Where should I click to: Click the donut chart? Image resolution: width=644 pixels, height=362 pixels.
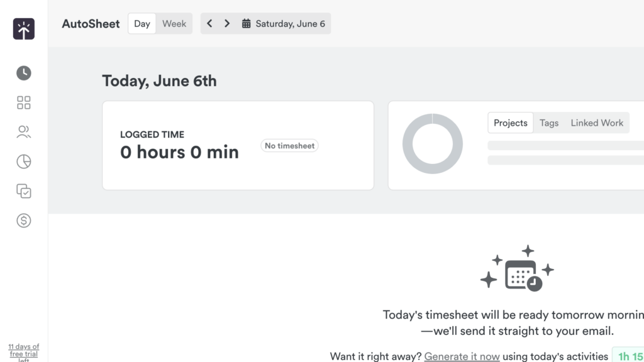[433, 144]
